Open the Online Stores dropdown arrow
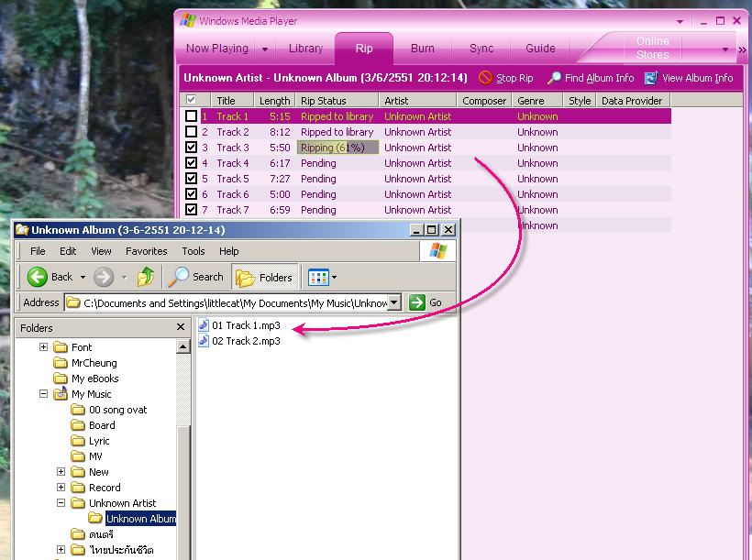The height and width of the screenshot is (560, 752). pyautogui.click(x=725, y=49)
